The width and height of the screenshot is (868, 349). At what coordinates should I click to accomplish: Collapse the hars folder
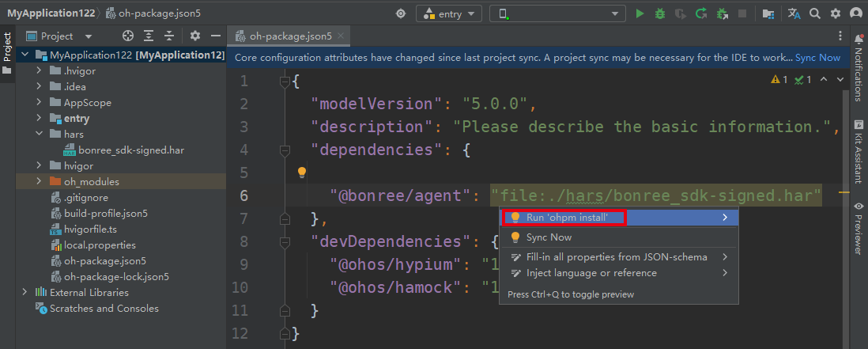[39, 134]
